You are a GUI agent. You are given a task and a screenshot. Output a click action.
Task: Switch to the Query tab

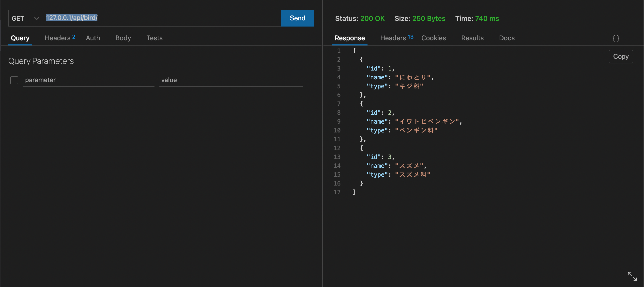pyautogui.click(x=20, y=38)
